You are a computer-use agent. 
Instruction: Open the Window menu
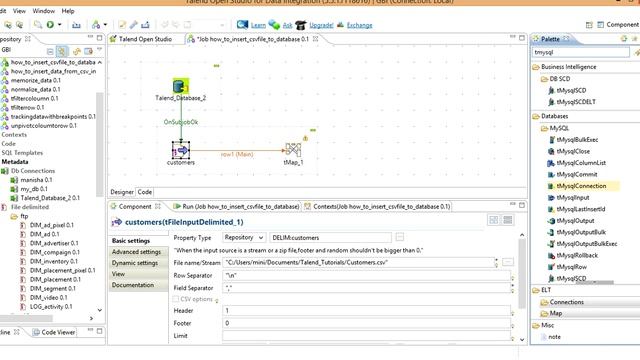tap(43, 11)
